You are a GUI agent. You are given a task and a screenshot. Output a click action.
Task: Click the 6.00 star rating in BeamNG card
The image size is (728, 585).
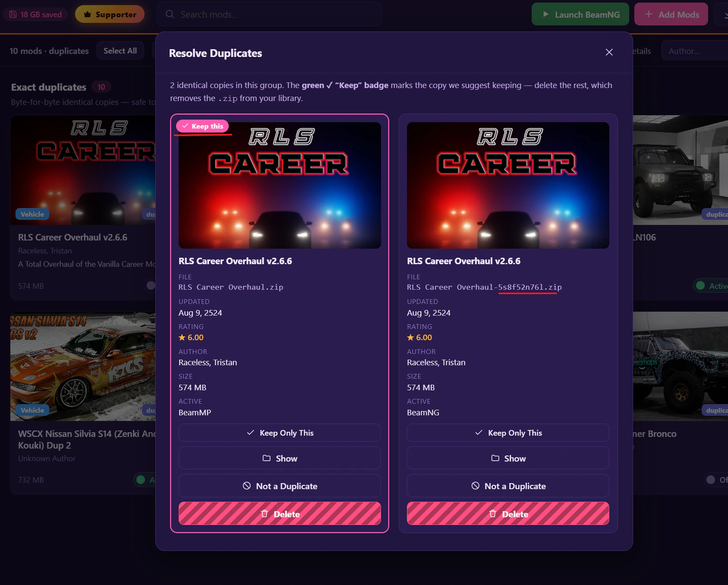tap(419, 337)
